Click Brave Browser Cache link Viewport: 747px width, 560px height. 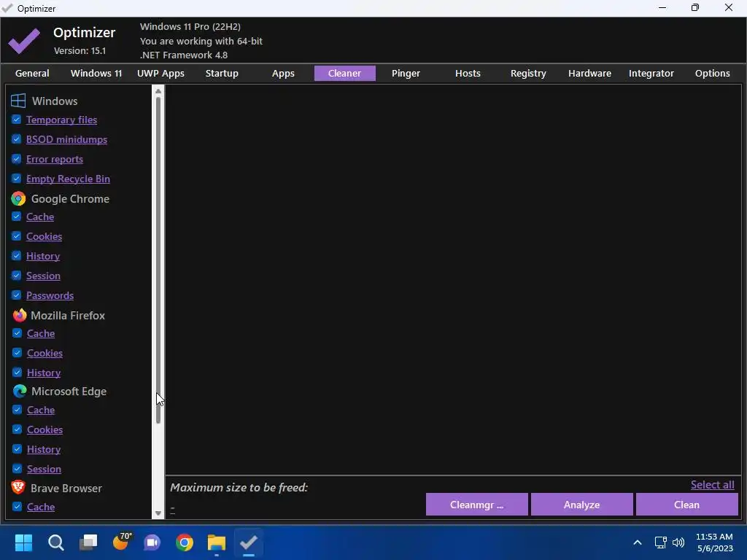[41, 507]
